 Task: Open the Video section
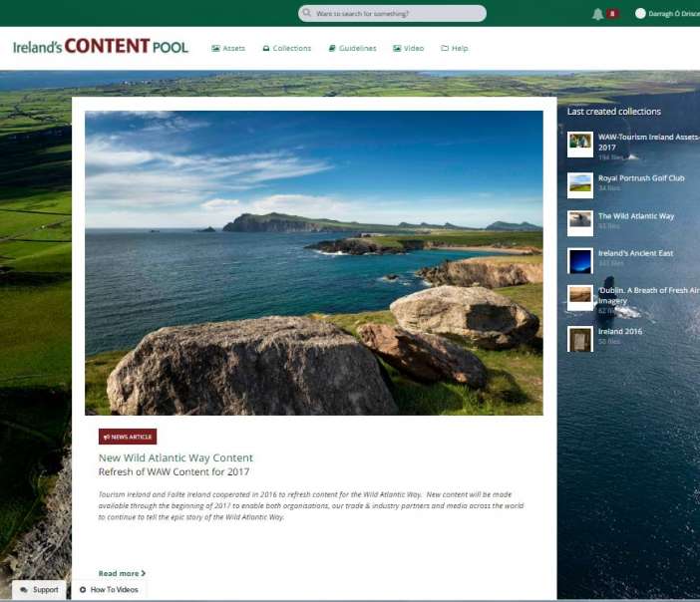409,48
